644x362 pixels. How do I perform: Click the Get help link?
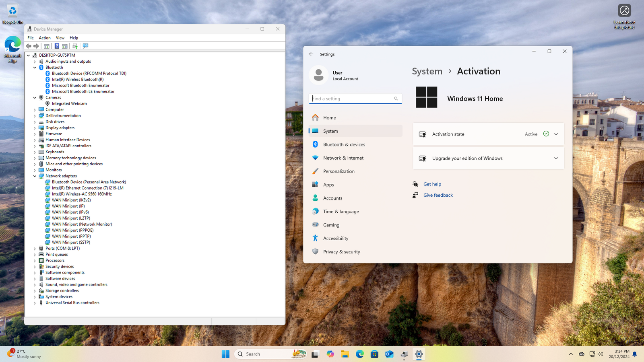[x=432, y=184]
